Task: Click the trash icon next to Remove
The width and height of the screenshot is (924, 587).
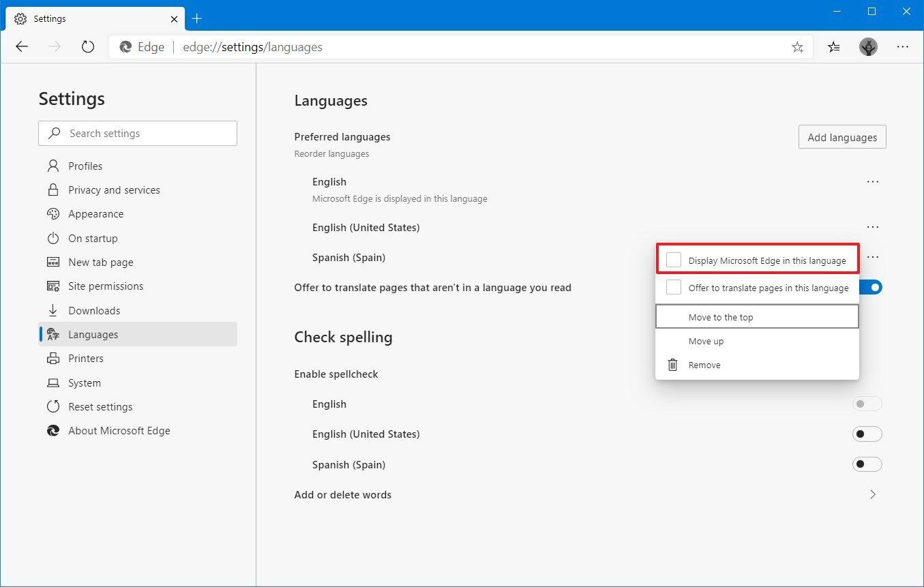Action: point(672,365)
